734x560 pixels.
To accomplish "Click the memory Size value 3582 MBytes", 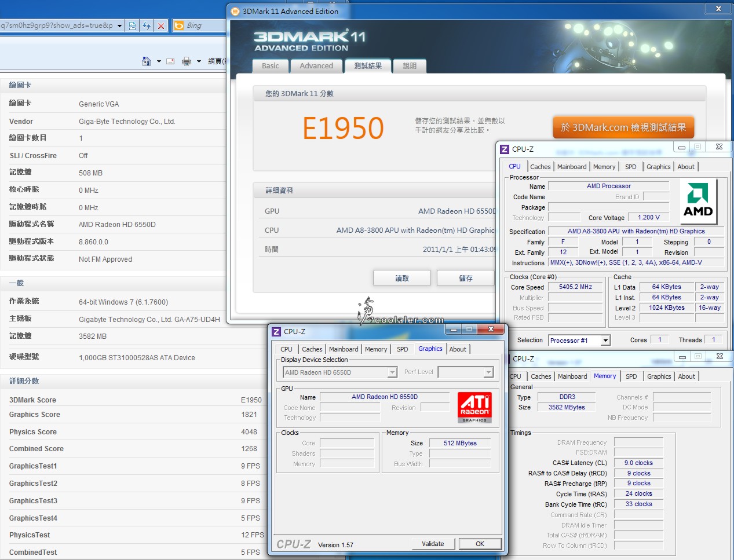I will tap(567, 408).
